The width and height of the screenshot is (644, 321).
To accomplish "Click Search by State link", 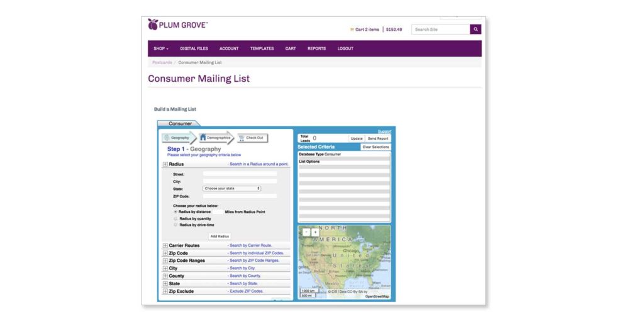I will (x=243, y=284).
